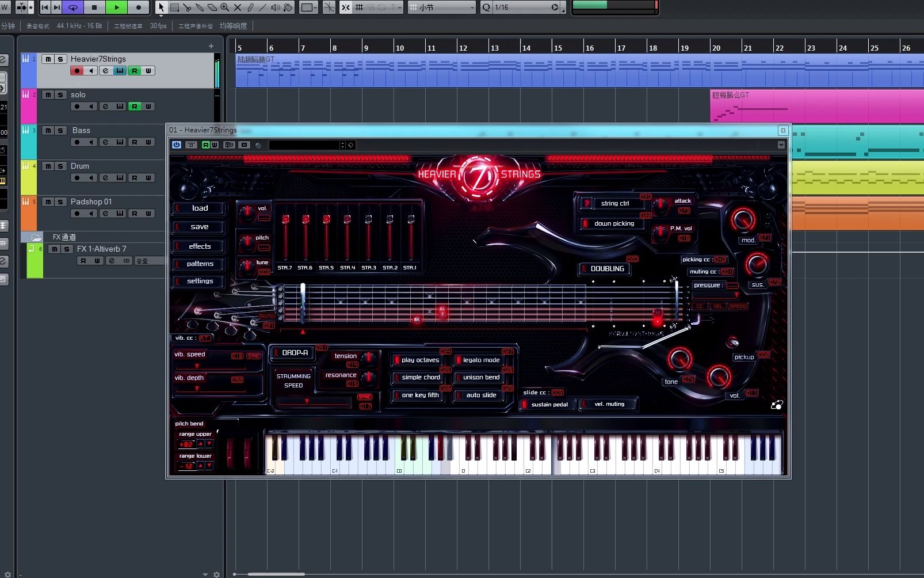Adjust the STR.7 volume fader
Screen dimensions: 924x578
285,219
